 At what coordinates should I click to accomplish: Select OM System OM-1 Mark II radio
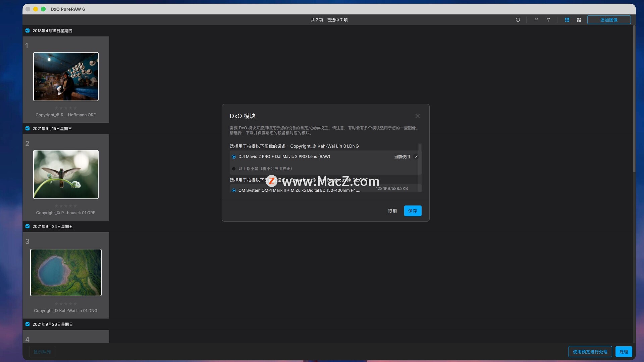(x=234, y=190)
